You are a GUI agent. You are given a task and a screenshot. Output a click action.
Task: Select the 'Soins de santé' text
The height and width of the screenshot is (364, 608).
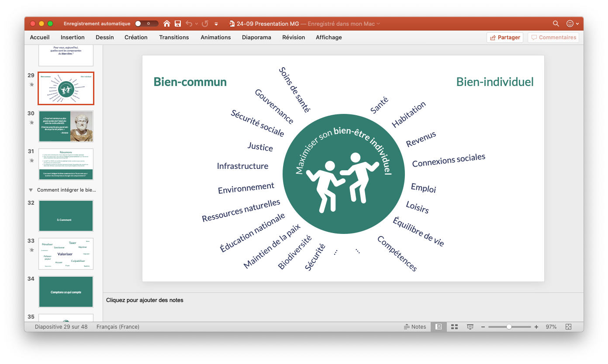(294, 90)
